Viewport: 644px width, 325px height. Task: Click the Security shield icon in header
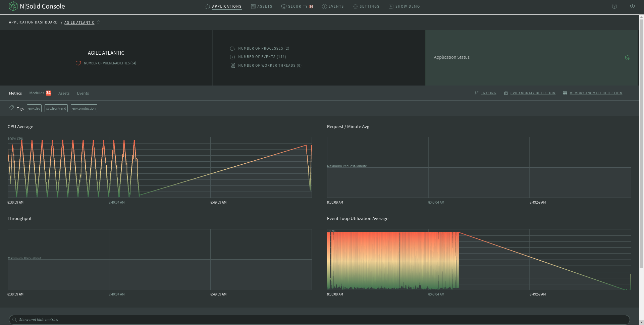(284, 7)
